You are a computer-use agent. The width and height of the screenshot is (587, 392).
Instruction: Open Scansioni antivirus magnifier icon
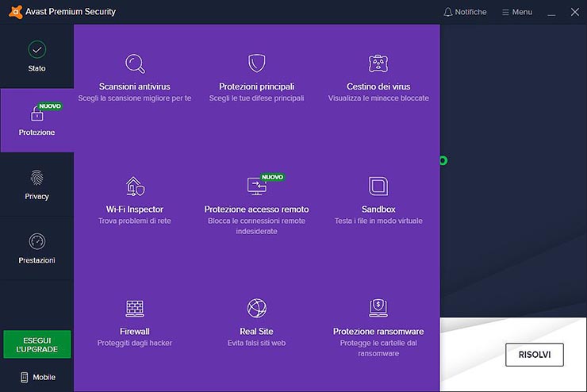point(135,63)
